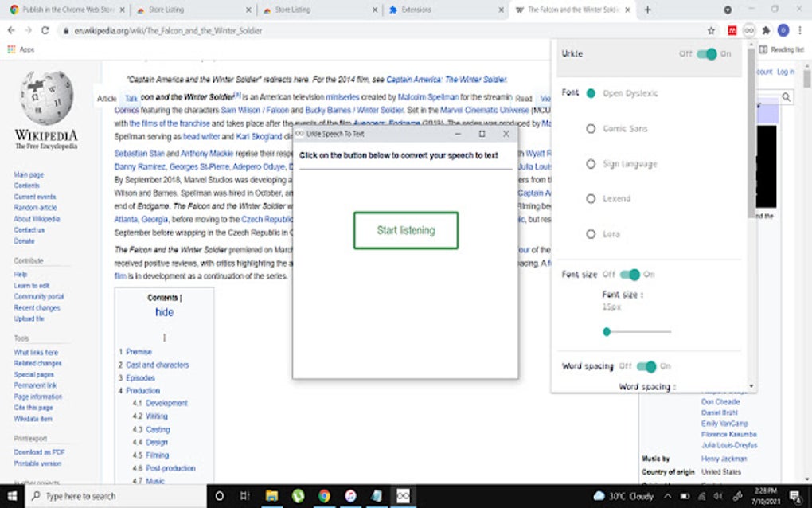Open the Chrome three-dot menu
The image size is (812, 508).
(800, 30)
